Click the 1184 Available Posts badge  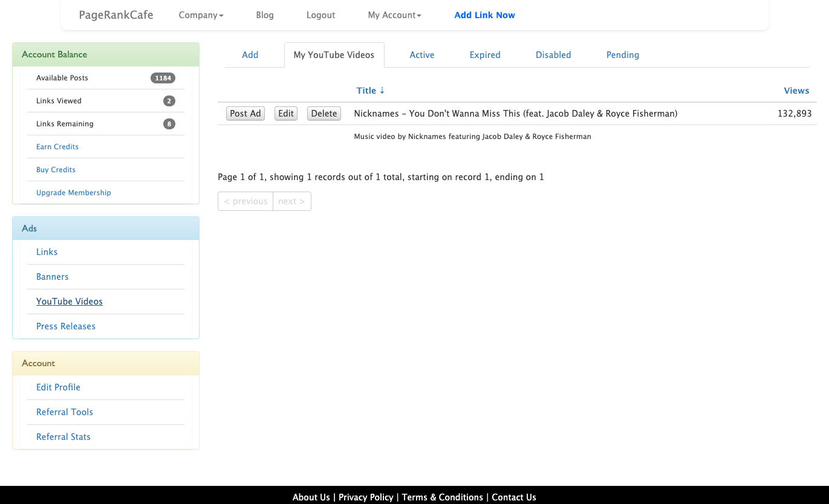tap(163, 78)
